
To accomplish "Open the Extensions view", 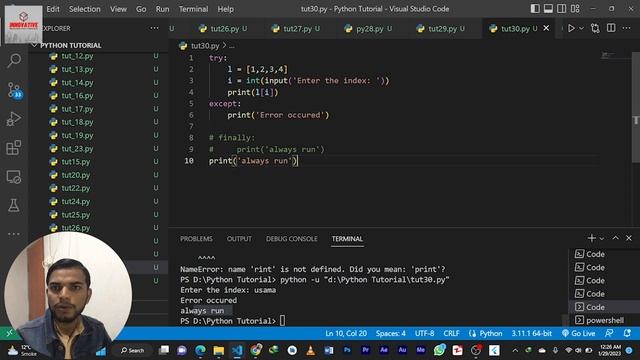I will (14, 148).
